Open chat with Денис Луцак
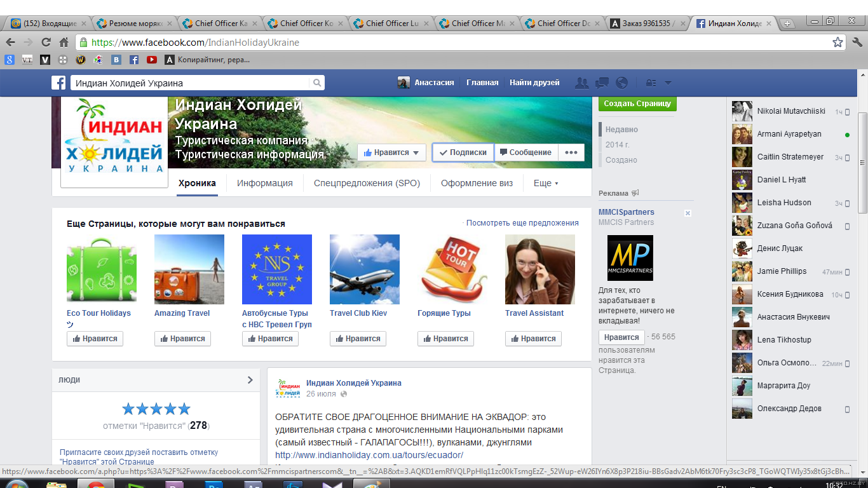 point(791,248)
